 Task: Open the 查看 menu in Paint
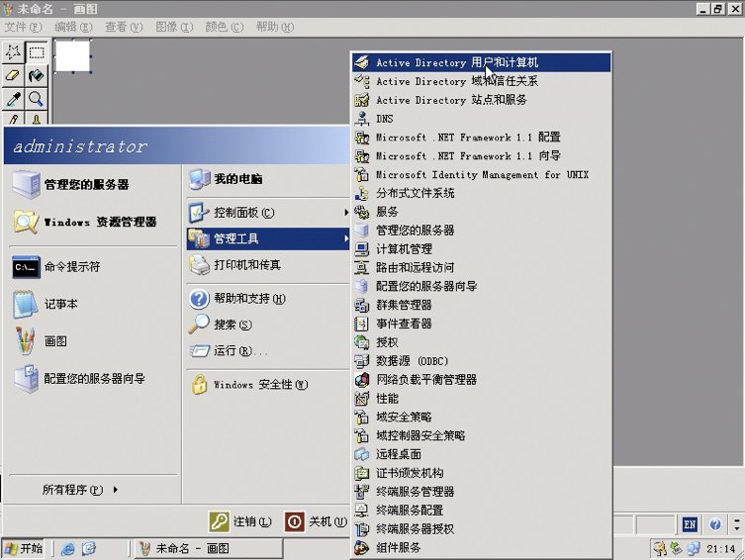(124, 27)
